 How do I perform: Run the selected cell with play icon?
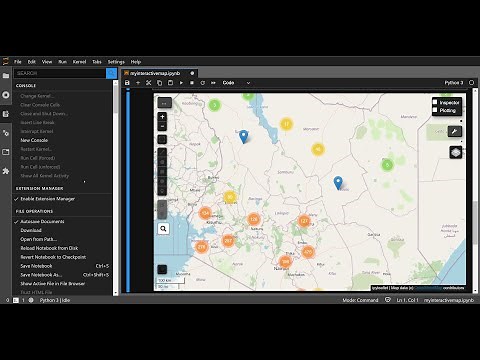pos(181,83)
